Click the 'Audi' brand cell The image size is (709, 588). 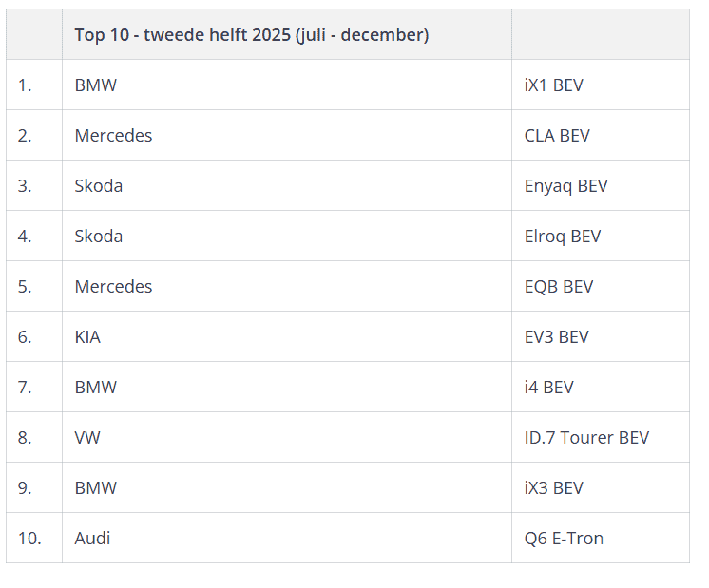pyautogui.click(x=92, y=539)
